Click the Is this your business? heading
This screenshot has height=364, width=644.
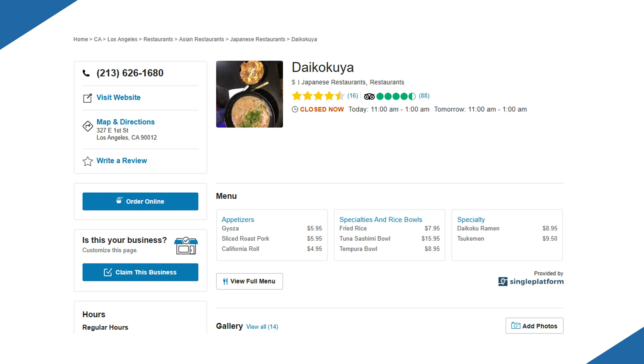coord(125,240)
